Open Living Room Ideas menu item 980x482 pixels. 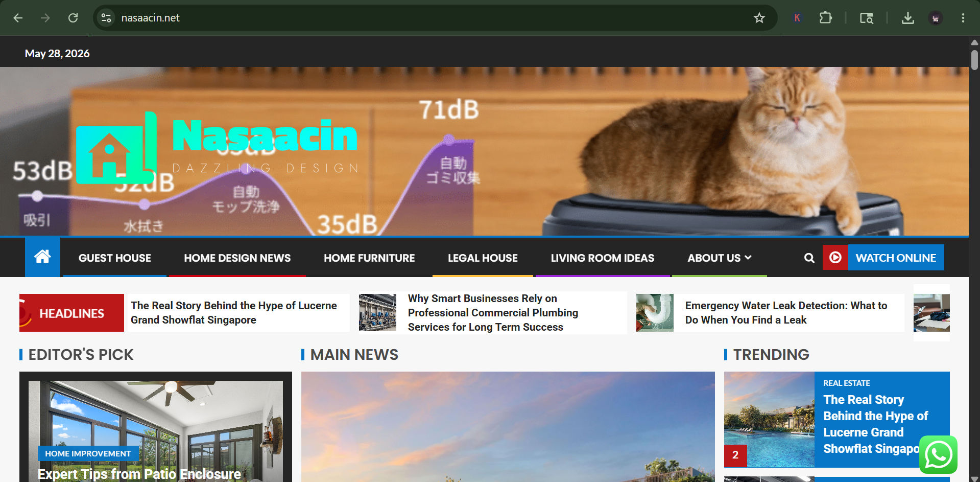coord(603,258)
